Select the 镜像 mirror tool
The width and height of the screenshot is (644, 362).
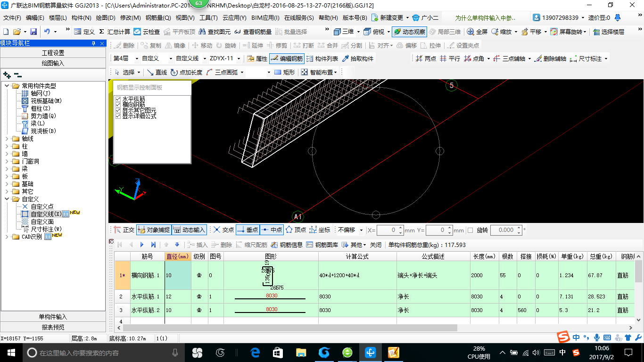[x=175, y=46]
